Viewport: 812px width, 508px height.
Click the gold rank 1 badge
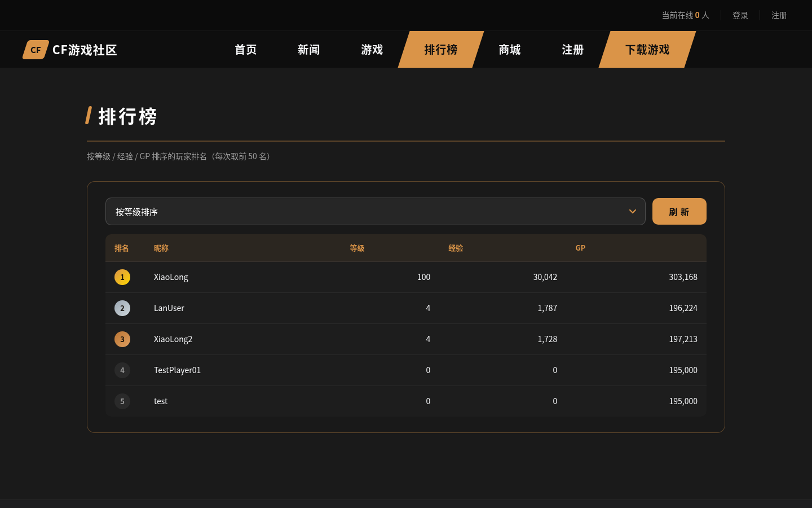click(x=122, y=277)
